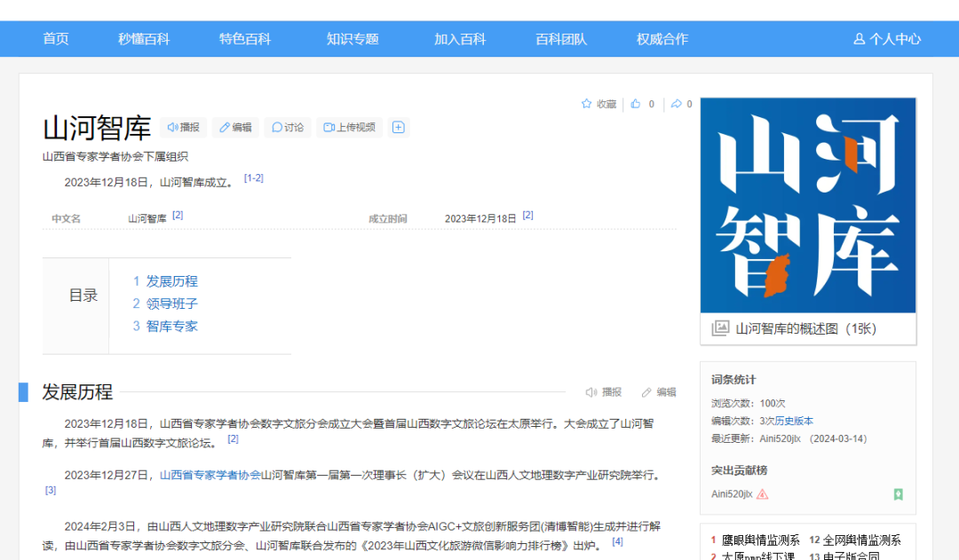Open 山河智库的概述图 gallery link
The width and height of the screenshot is (959, 560).
(805, 329)
